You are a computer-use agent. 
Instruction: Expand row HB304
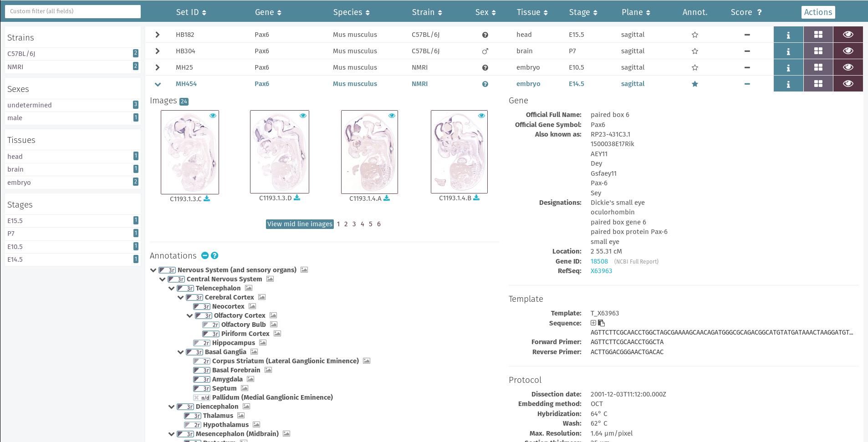click(158, 51)
